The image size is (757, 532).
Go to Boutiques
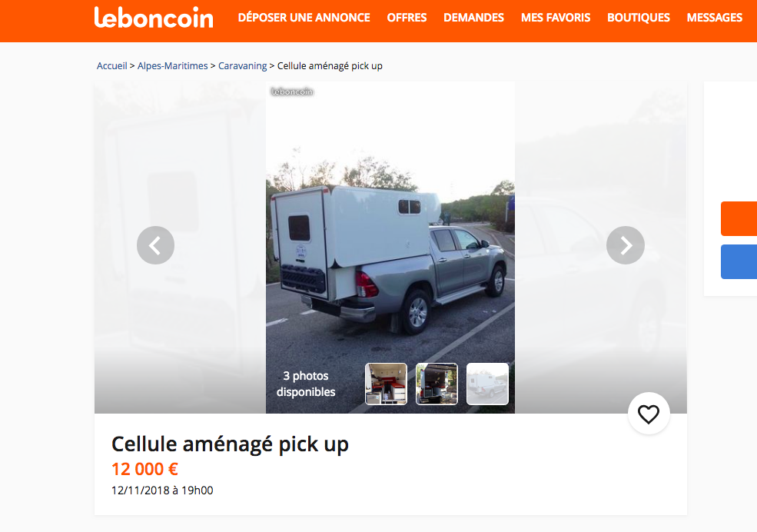[638, 18]
